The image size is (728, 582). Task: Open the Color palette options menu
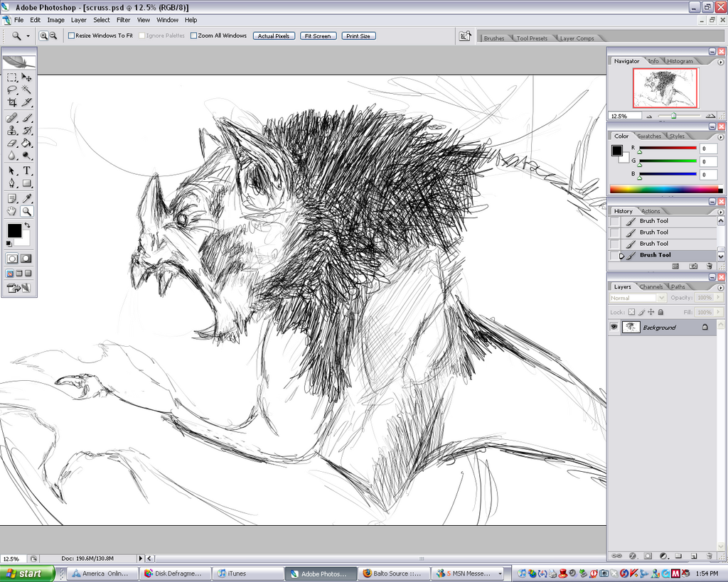[721, 137]
